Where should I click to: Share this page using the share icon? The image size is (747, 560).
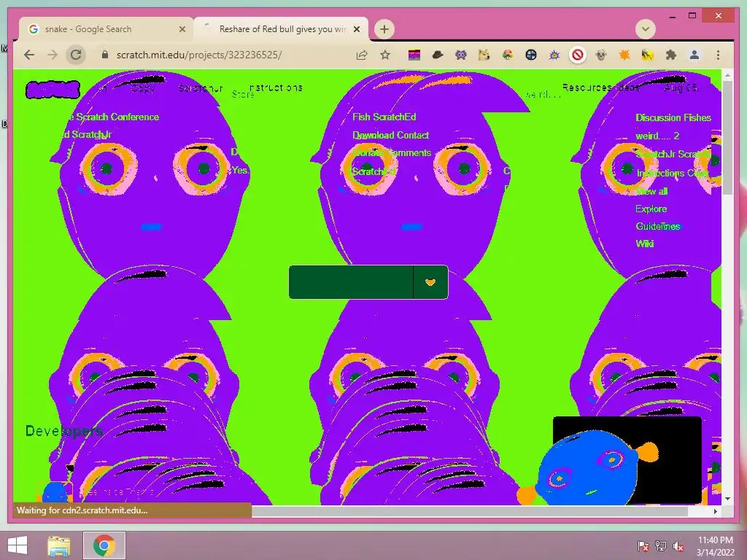pyautogui.click(x=362, y=55)
